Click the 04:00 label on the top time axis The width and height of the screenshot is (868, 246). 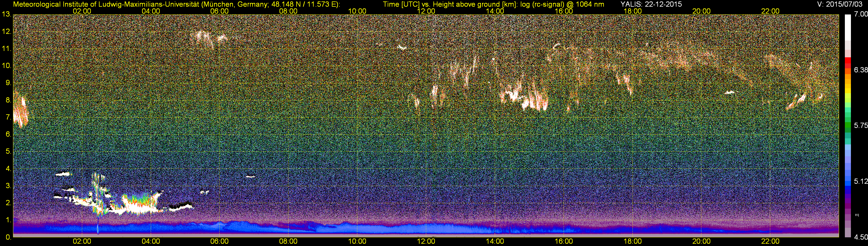pos(151,11)
